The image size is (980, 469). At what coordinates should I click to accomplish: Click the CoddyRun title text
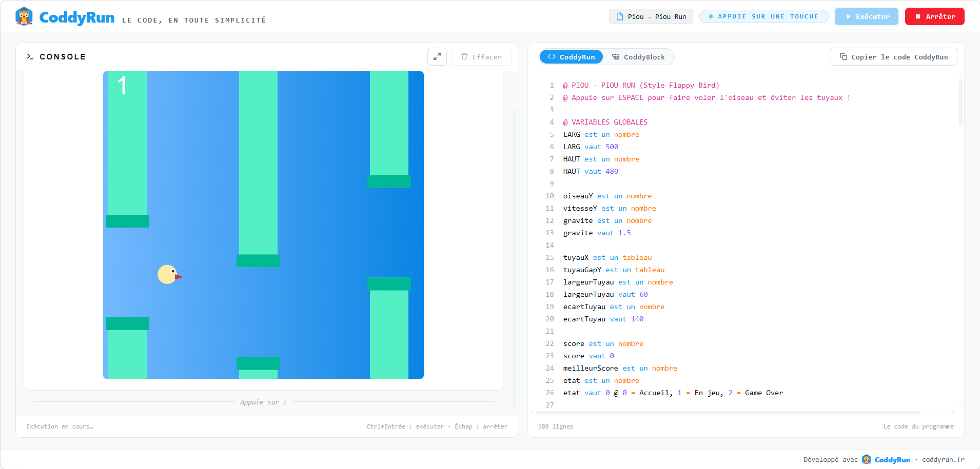point(77,17)
